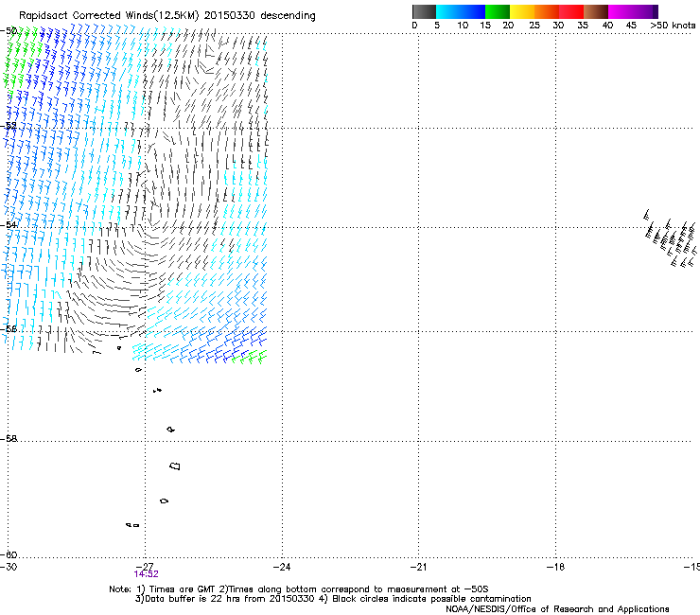700x615 pixels.
Task: Click the twin small islands near -60 latitude
Action: [x=132, y=525]
